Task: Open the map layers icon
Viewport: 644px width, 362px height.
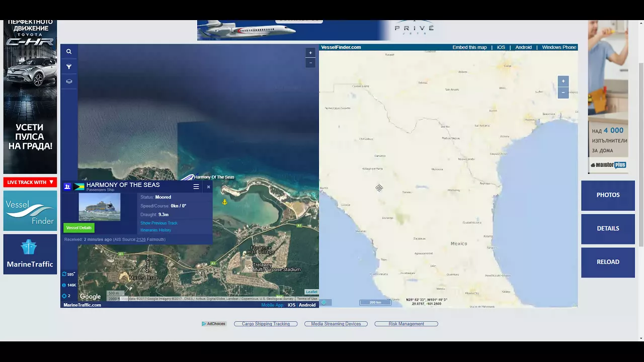Action: point(69,81)
